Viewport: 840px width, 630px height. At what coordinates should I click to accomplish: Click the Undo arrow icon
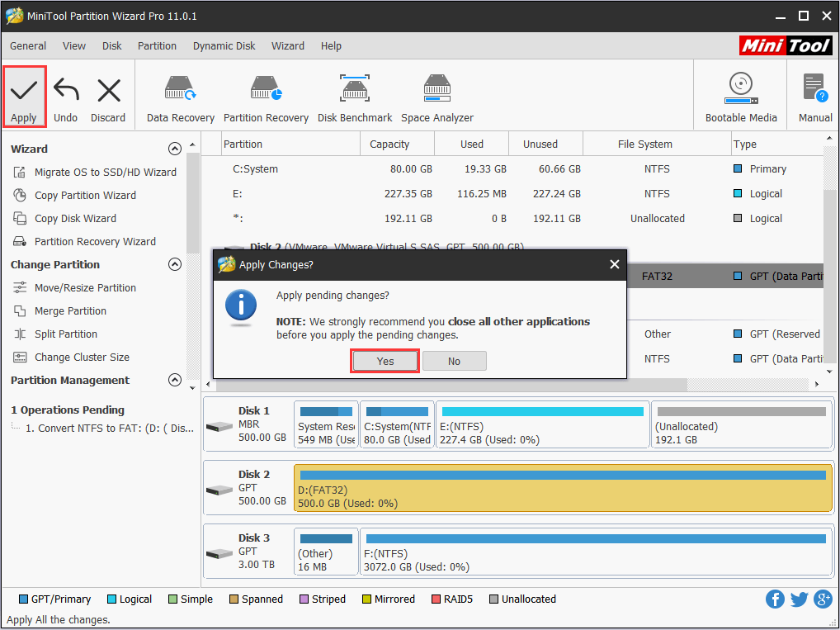tap(66, 91)
